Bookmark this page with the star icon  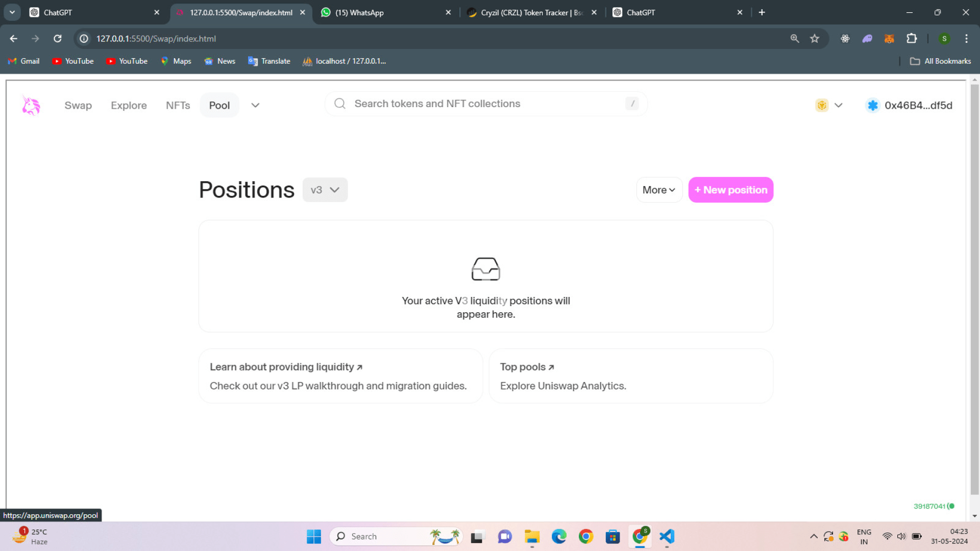(815, 39)
